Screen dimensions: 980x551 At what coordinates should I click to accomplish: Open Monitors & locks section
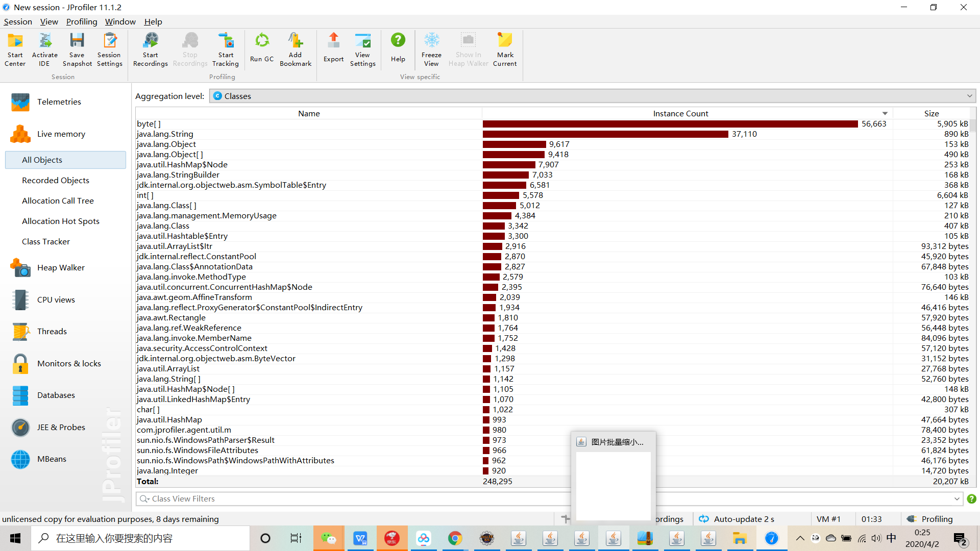click(x=69, y=364)
